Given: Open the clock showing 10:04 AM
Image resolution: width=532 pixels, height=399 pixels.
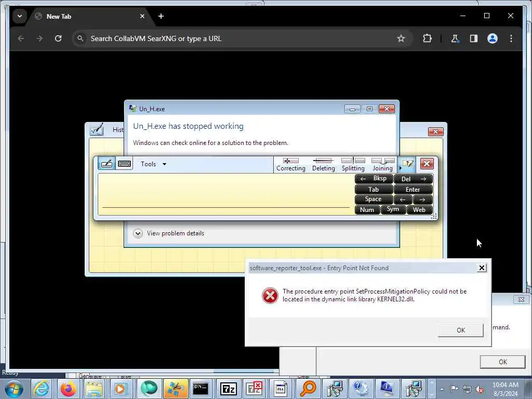Looking at the screenshot, I should [505, 389].
